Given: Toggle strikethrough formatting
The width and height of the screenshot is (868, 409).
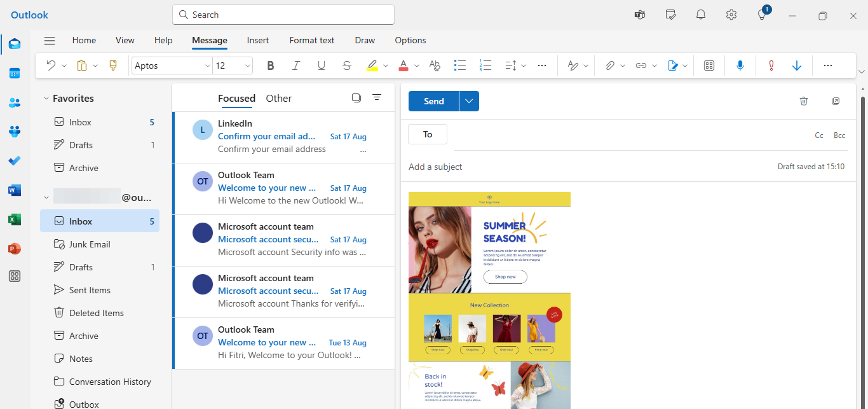Looking at the screenshot, I should 346,65.
